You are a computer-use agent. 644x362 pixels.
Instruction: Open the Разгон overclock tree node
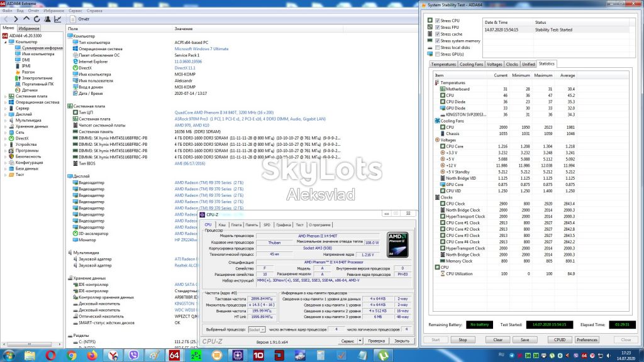click(x=28, y=72)
